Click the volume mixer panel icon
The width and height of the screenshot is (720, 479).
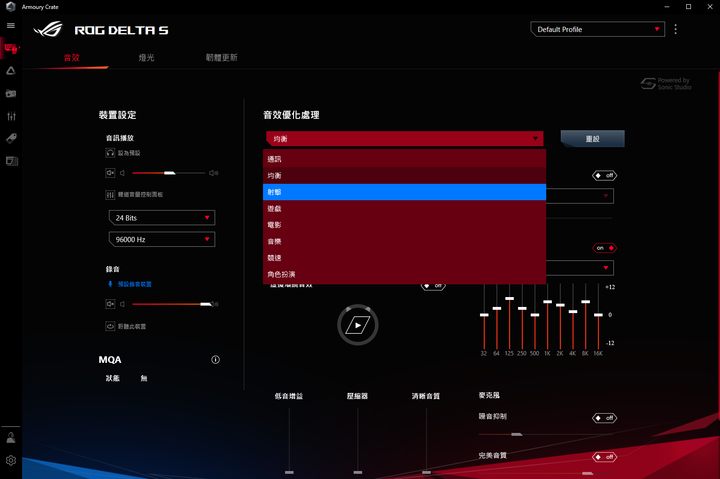point(110,195)
